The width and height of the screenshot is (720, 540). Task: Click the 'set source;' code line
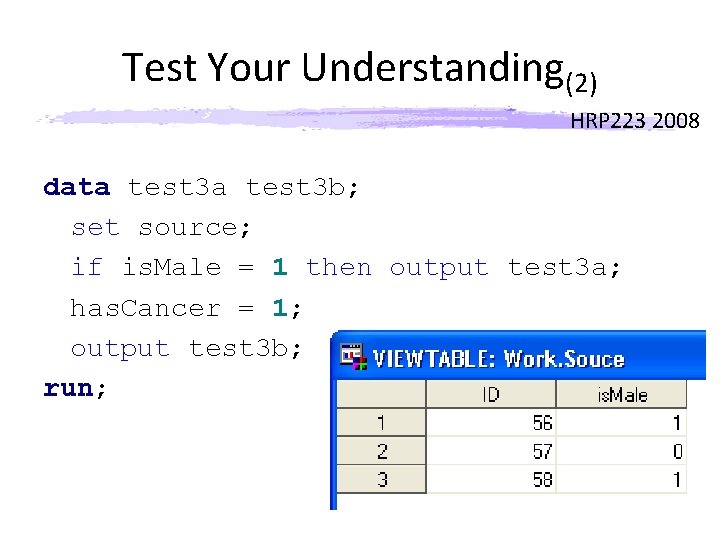(x=161, y=227)
